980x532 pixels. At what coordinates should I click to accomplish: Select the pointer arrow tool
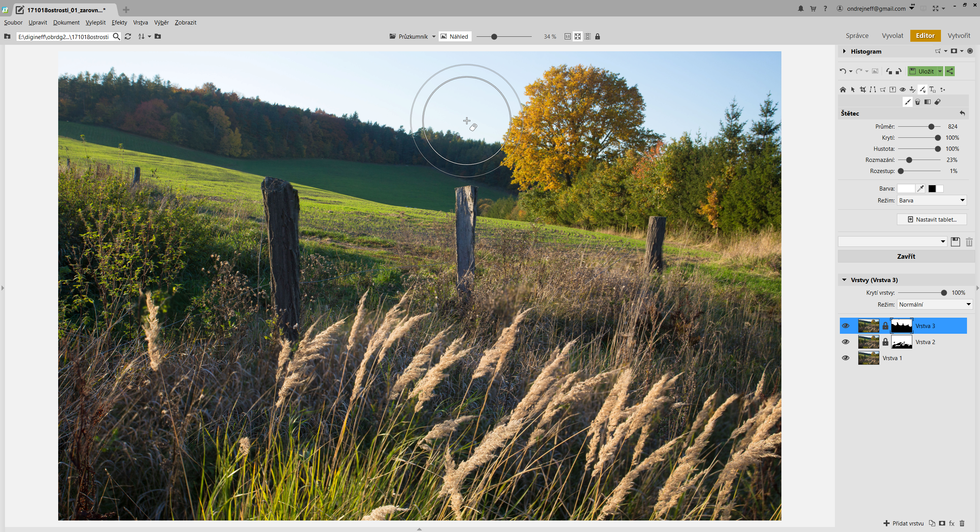click(x=853, y=90)
